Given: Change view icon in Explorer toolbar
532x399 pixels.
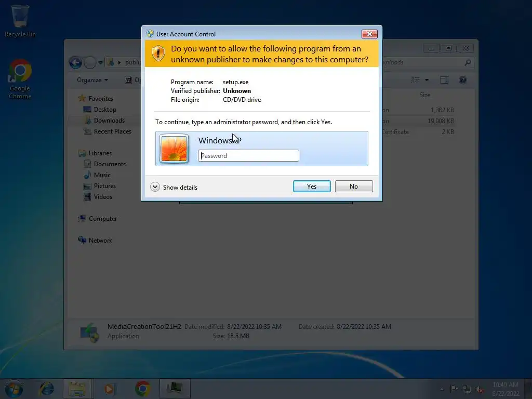Looking at the screenshot, I should [416, 80].
